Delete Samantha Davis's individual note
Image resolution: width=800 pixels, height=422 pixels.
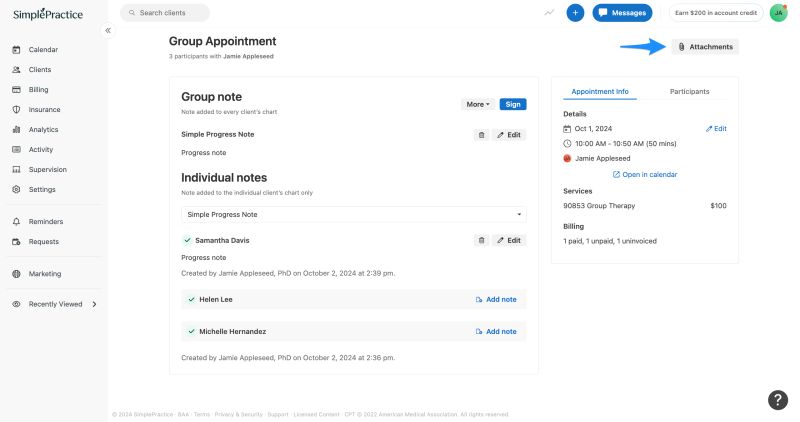(481, 240)
